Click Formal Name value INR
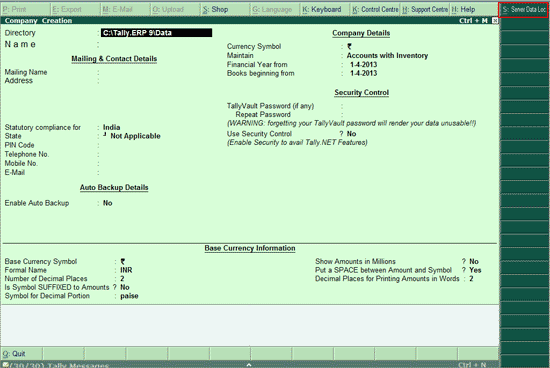This screenshot has width=550, height=368. pos(126,270)
